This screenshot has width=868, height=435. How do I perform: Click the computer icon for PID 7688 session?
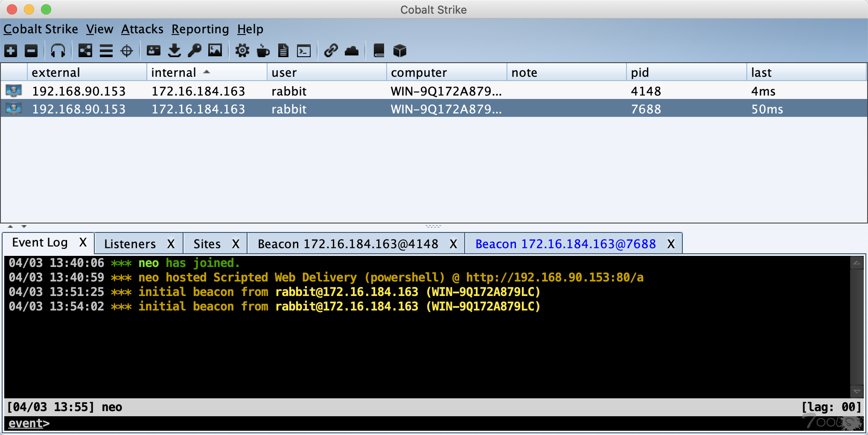pyautogui.click(x=14, y=108)
